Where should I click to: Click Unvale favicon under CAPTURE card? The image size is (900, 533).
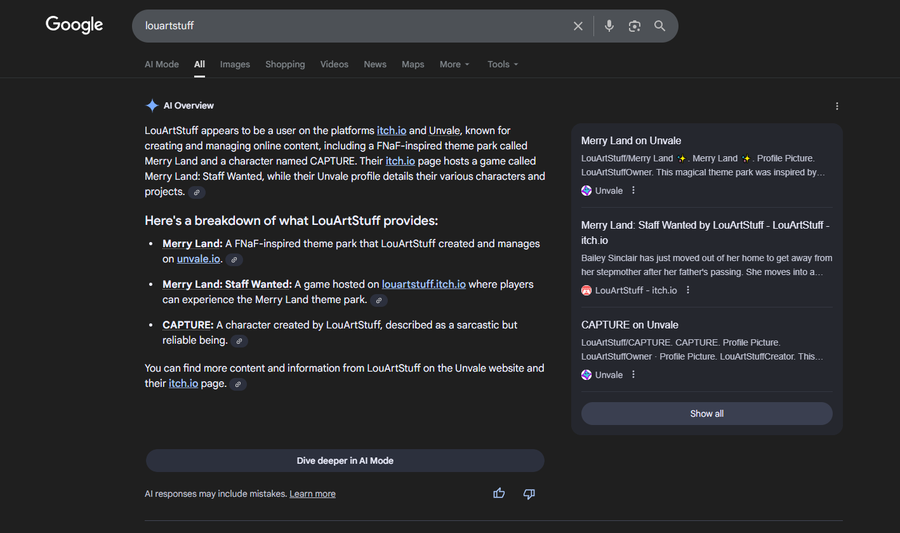pos(586,375)
